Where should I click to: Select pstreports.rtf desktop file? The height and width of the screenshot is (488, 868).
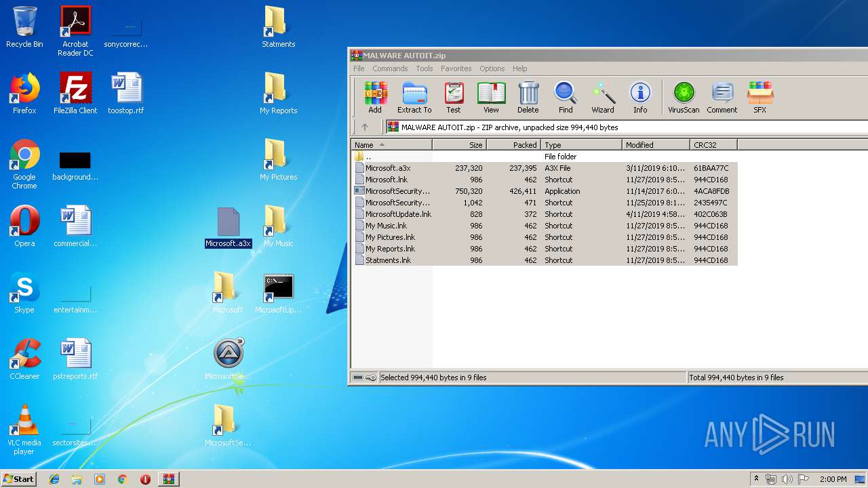click(x=75, y=359)
